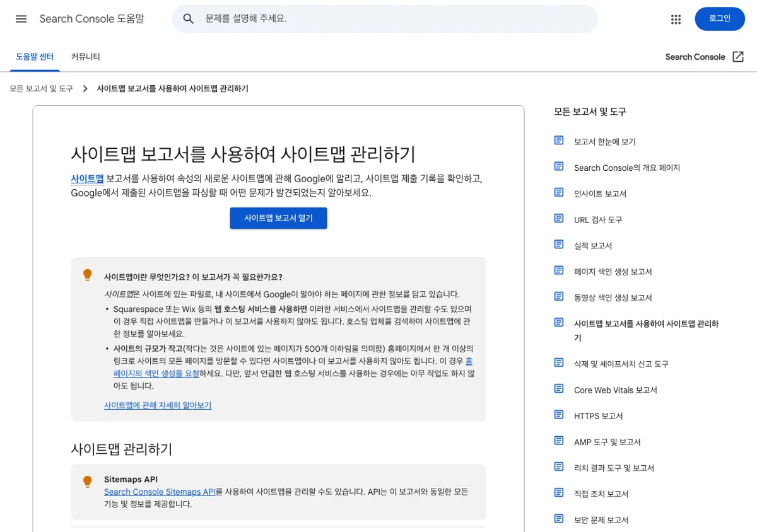Screen dimensions: 757x532
Task: Open AMP 도구 및 보고서 in sidebar
Action: click(x=607, y=442)
